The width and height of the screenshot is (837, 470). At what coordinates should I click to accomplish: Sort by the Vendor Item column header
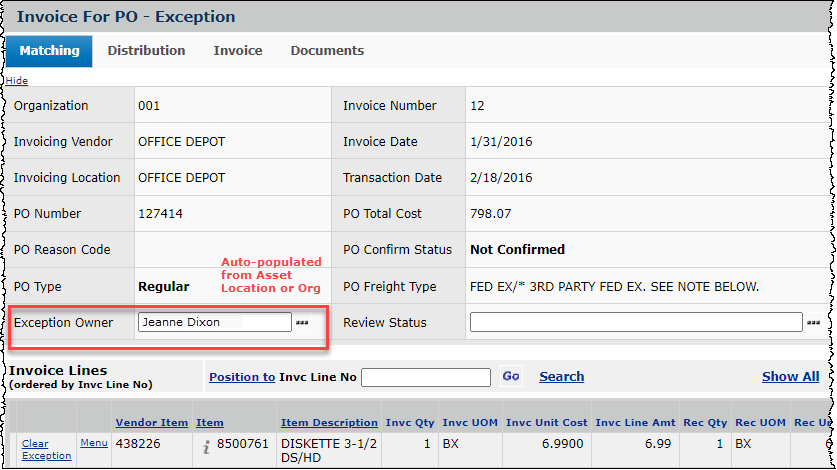(x=150, y=423)
